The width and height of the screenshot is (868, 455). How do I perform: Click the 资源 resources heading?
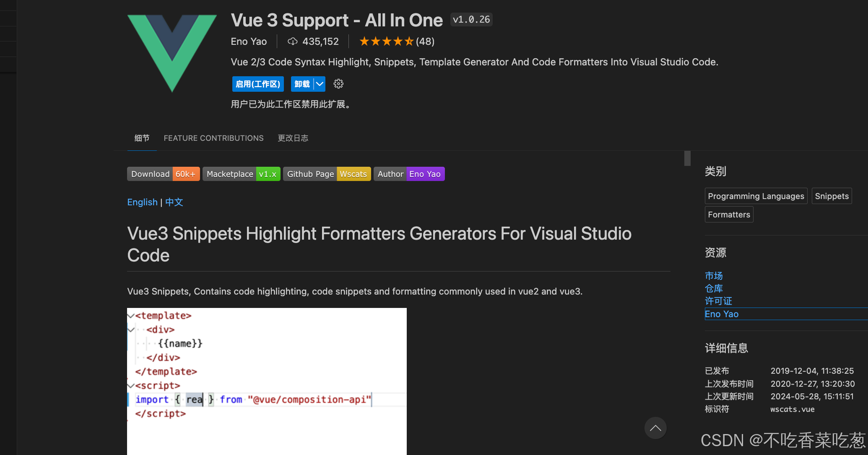point(715,253)
